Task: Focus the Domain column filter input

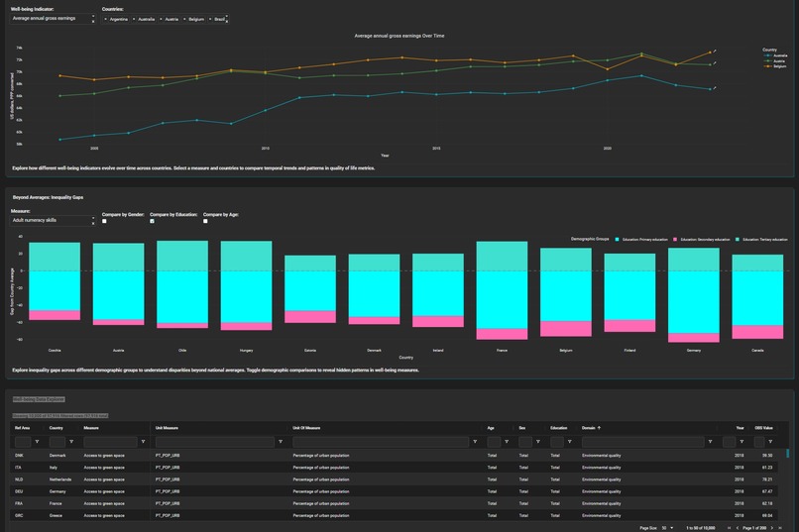Action: pos(643,442)
